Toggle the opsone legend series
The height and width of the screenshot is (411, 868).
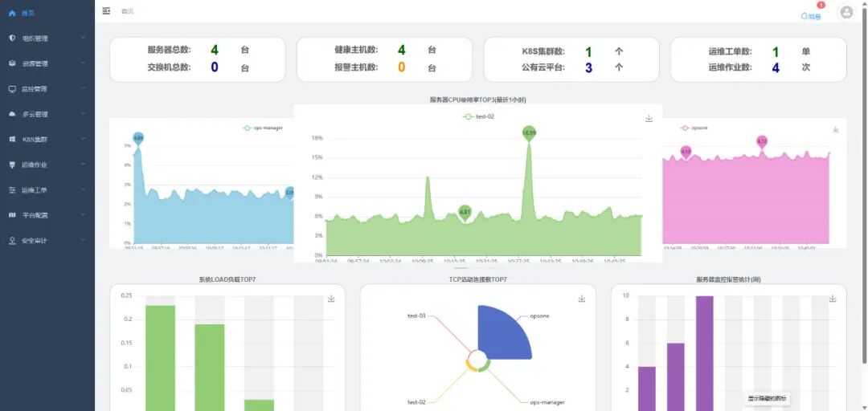click(x=694, y=128)
